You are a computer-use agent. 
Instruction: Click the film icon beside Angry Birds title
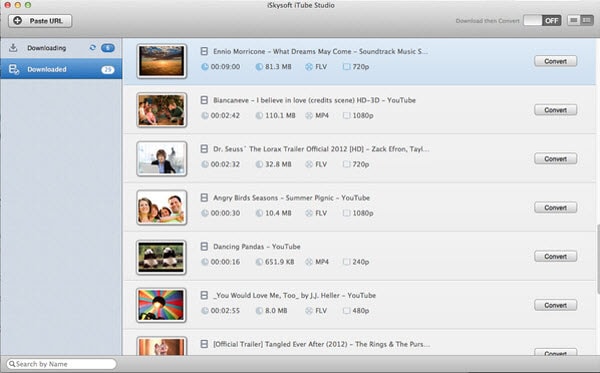[x=204, y=197]
